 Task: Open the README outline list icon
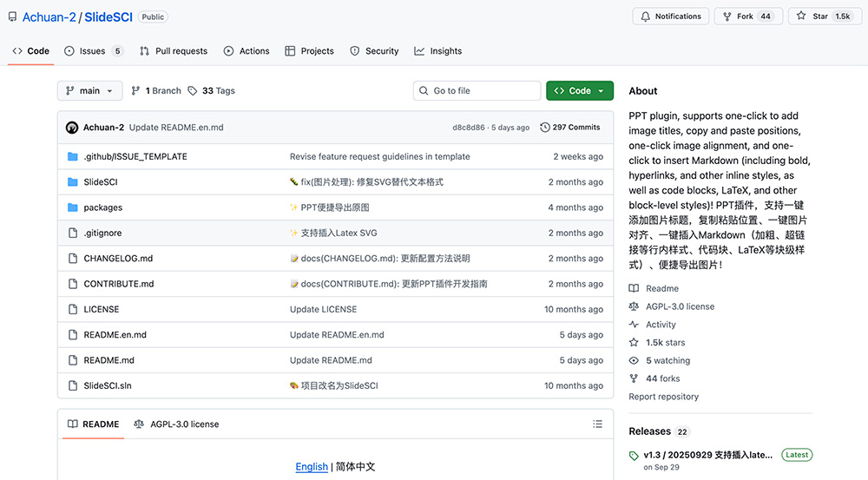coord(597,424)
